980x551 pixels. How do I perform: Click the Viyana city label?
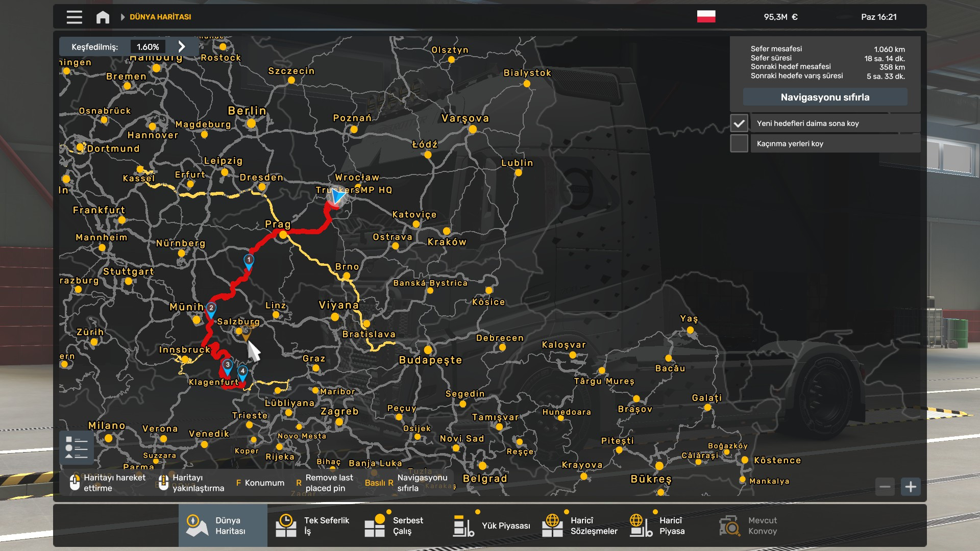tap(338, 305)
